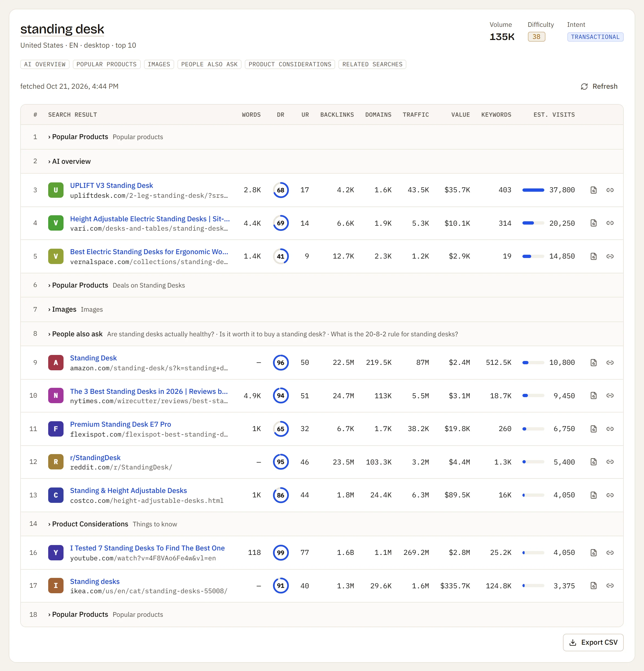Open r/StandingDesk result link

tap(95, 458)
